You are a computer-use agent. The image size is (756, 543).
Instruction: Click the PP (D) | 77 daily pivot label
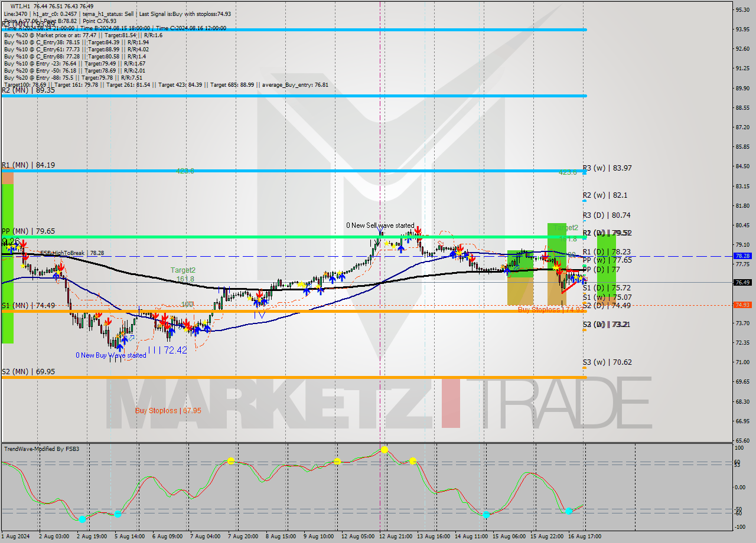(x=601, y=269)
